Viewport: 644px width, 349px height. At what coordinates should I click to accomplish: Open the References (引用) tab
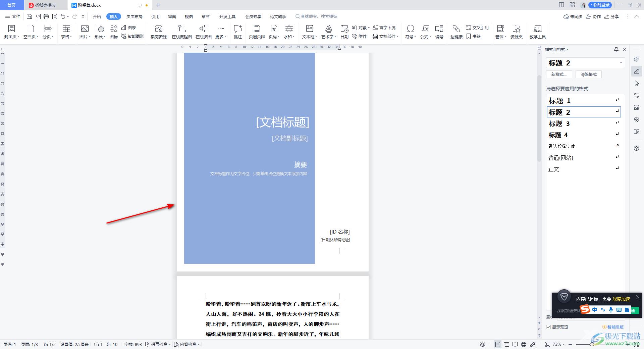[155, 16]
